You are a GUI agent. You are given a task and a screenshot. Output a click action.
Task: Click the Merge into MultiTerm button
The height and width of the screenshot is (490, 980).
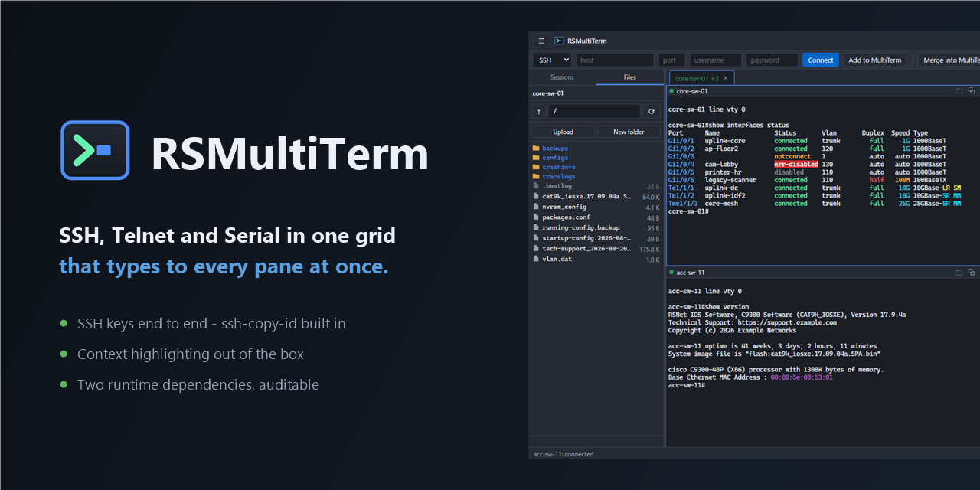(949, 60)
